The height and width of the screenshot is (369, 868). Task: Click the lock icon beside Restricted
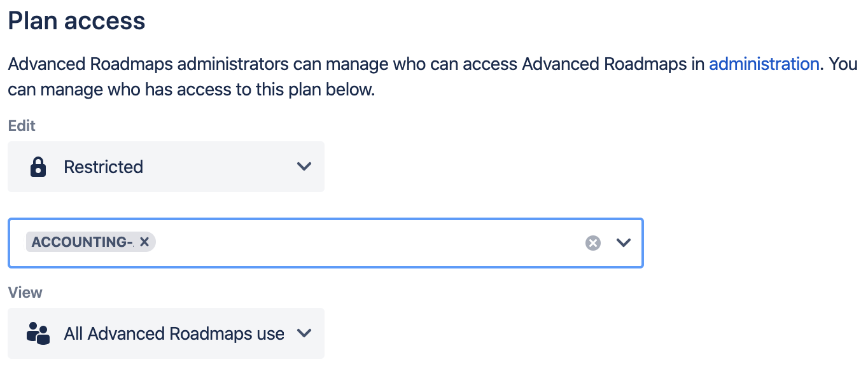pyautogui.click(x=38, y=167)
